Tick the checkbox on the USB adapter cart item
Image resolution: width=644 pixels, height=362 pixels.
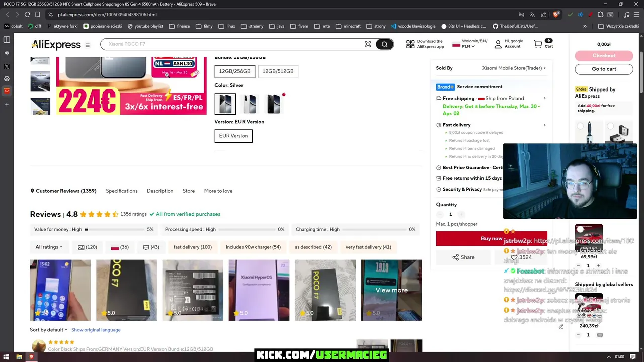[x=611, y=126]
